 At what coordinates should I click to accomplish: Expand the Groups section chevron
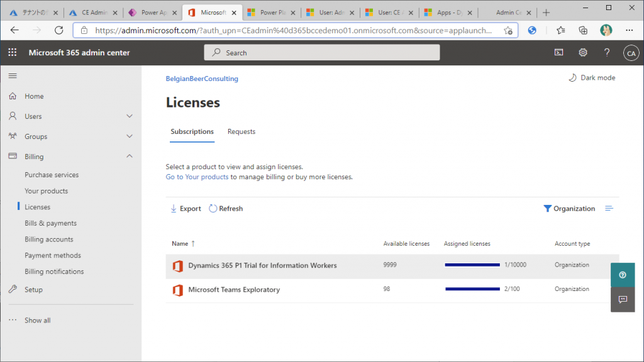(x=130, y=136)
